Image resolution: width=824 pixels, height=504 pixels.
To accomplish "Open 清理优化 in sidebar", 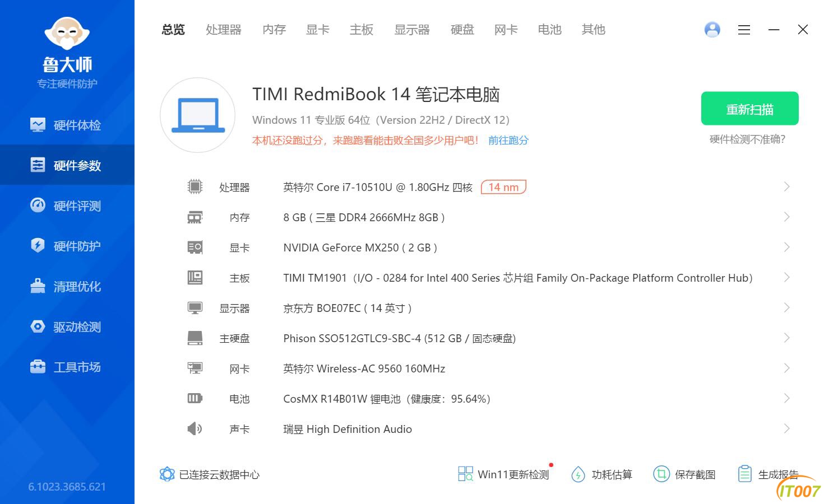I will click(67, 286).
